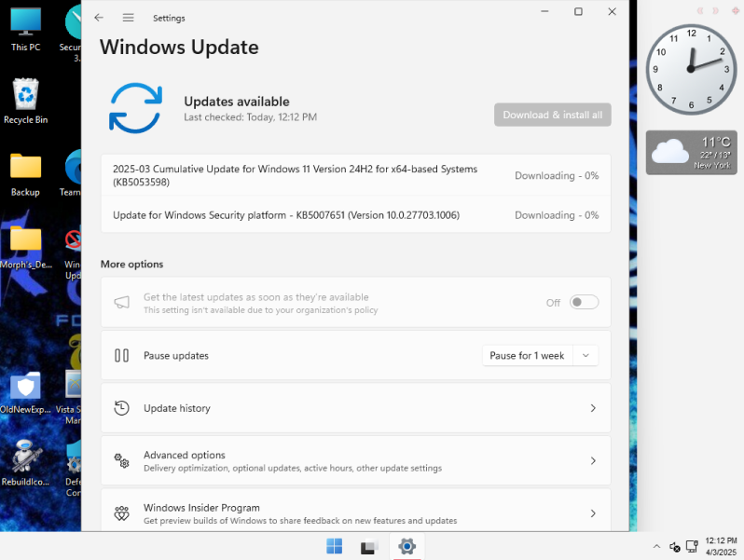Select the OldNewExp... shield icon on desktop
This screenshot has width=744, height=560.
point(25,391)
